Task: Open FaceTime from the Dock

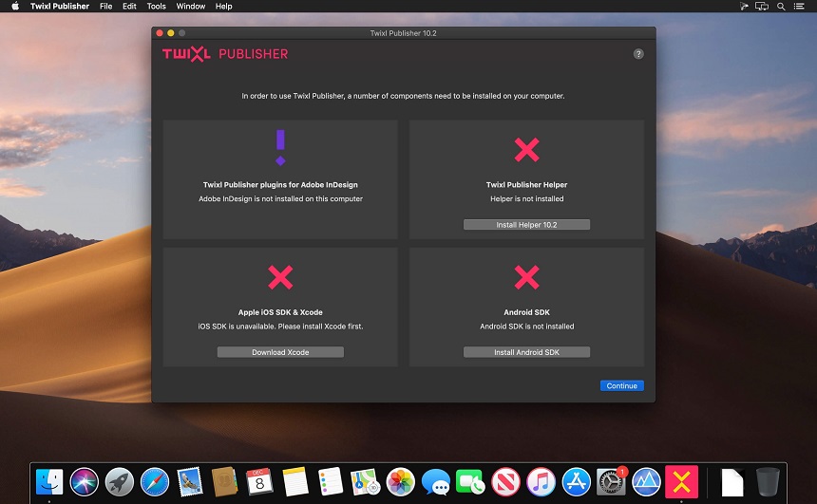Action: tap(470, 481)
